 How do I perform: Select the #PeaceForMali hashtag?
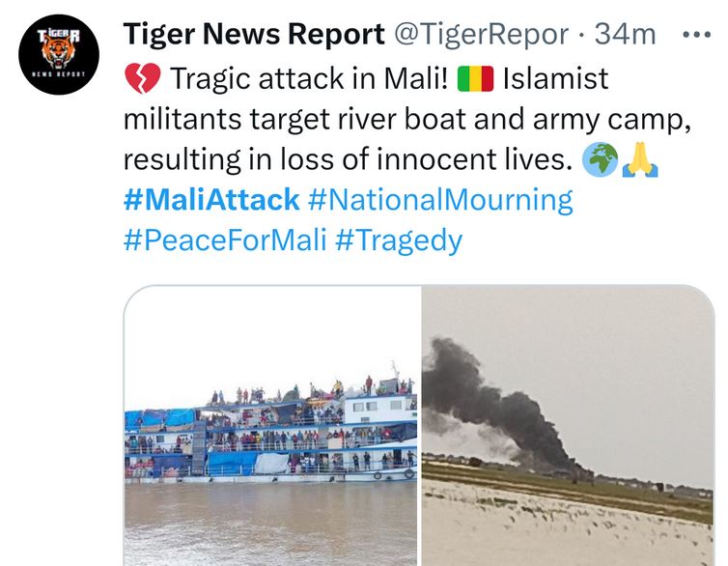tap(224, 240)
